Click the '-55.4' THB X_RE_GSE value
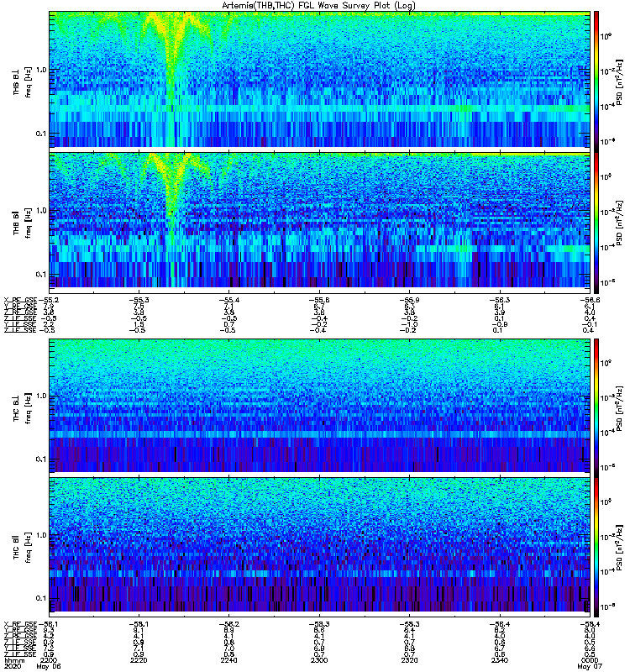Viewport: 630px width, 672px height. tap(228, 300)
